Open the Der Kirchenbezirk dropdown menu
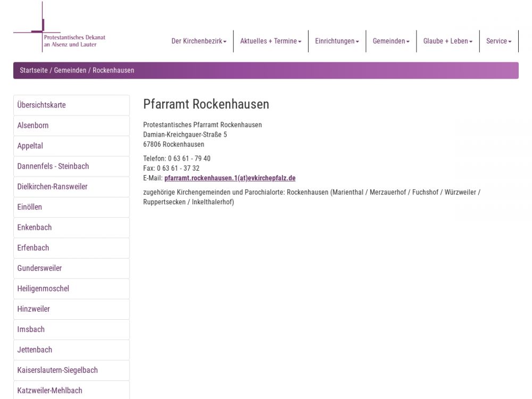532x399 pixels. 198,41
